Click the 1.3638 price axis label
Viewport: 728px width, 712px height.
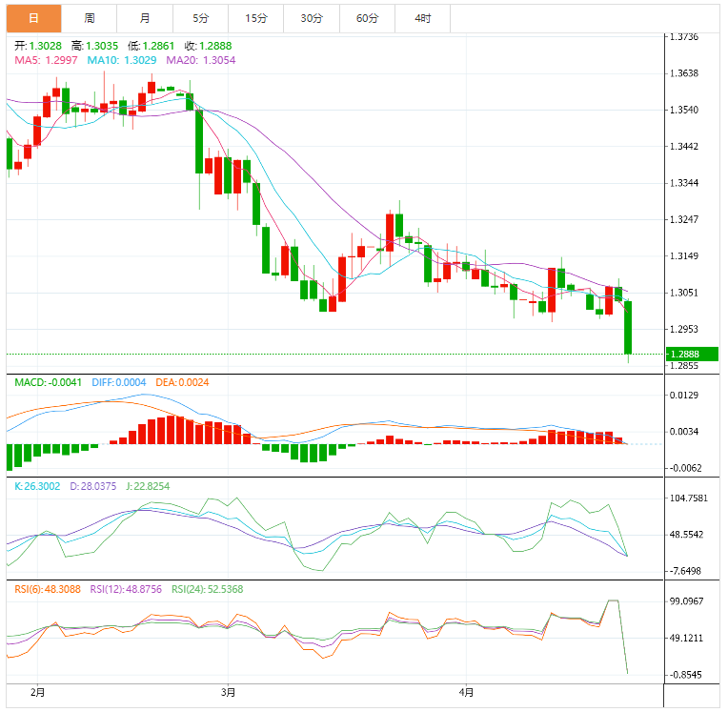click(684, 73)
